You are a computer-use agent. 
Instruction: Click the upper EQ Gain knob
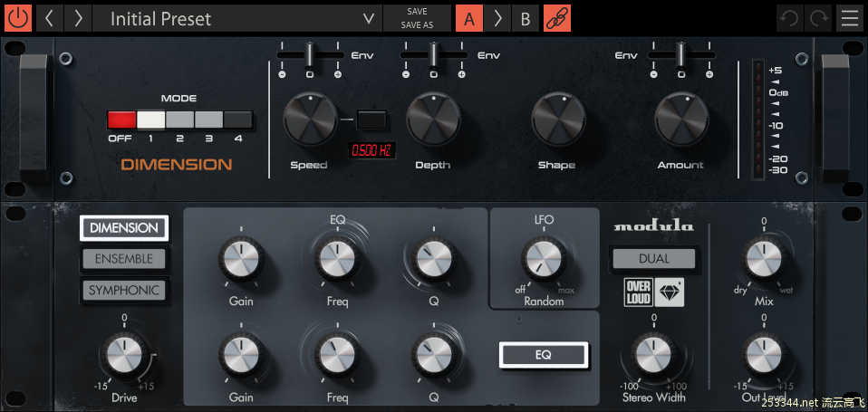coord(241,259)
